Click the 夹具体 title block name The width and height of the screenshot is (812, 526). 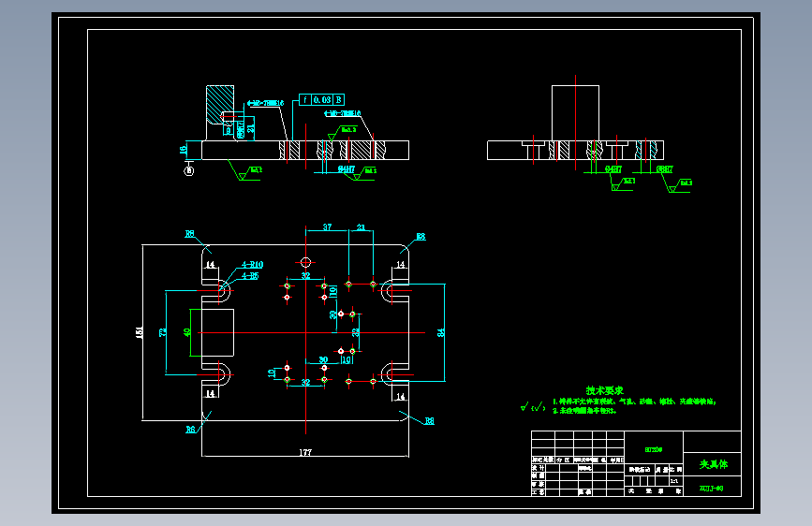tap(714, 464)
